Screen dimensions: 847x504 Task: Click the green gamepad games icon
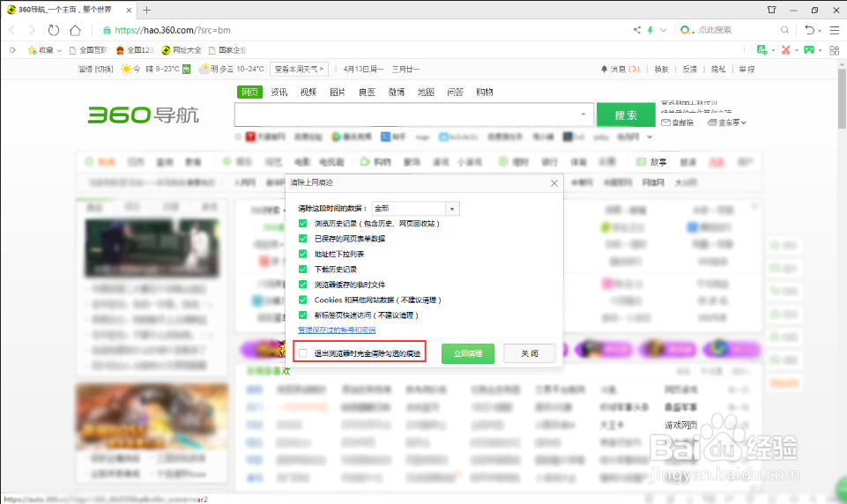(809, 50)
